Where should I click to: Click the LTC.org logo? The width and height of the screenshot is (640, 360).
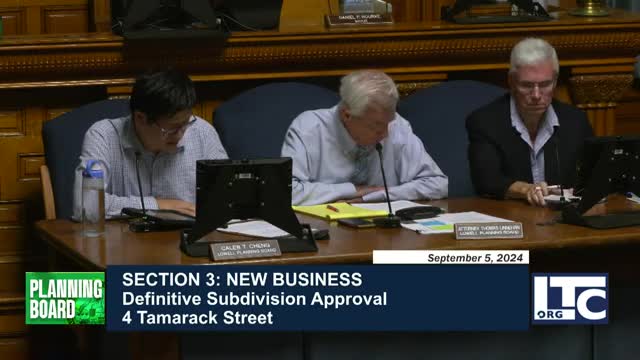pyautogui.click(x=570, y=299)
